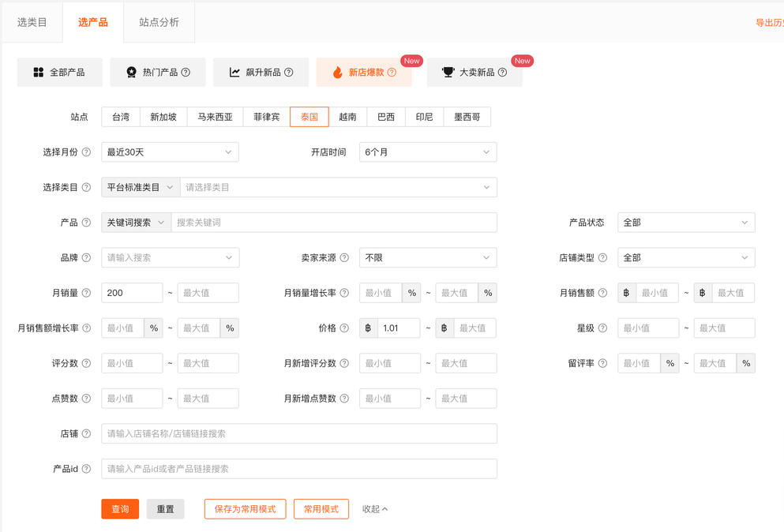Click help icon beside 产品 label

[x=87, y=223]
